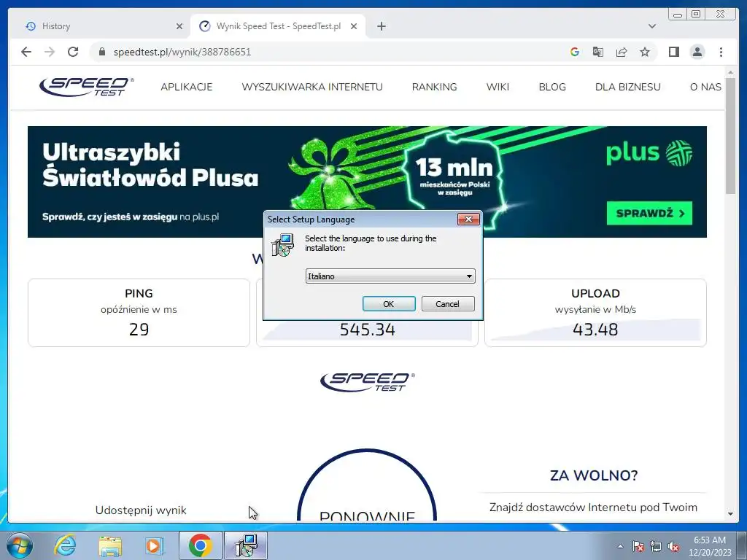Viewport: 747px width, 560px height.
Task: Open the O NAS menu item
Action: click(x=705, y=87)
